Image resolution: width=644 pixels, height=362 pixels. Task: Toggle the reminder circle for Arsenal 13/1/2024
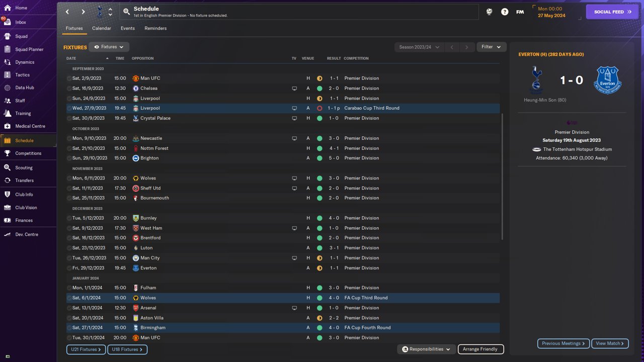coord(69,308)
